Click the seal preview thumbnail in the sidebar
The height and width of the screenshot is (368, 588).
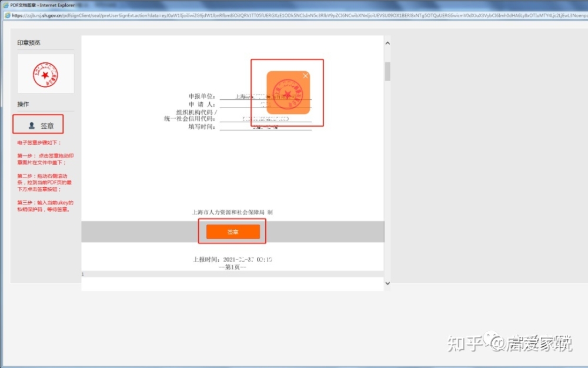tap(45, 73)
